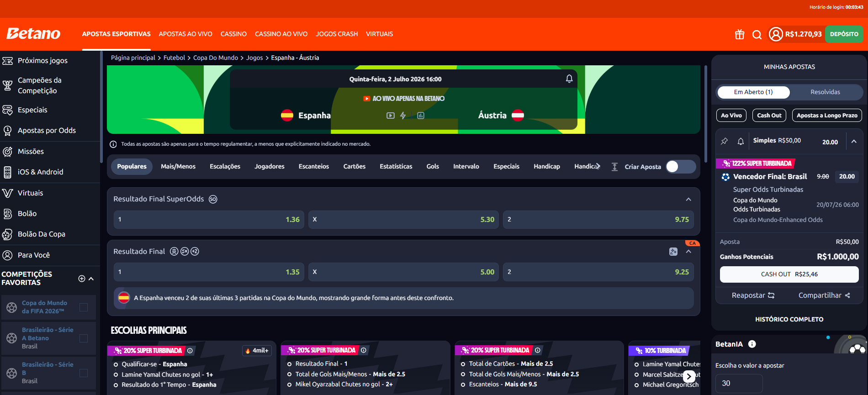
Task: Open the user account profile icon
Action: [x=776, y=34]
